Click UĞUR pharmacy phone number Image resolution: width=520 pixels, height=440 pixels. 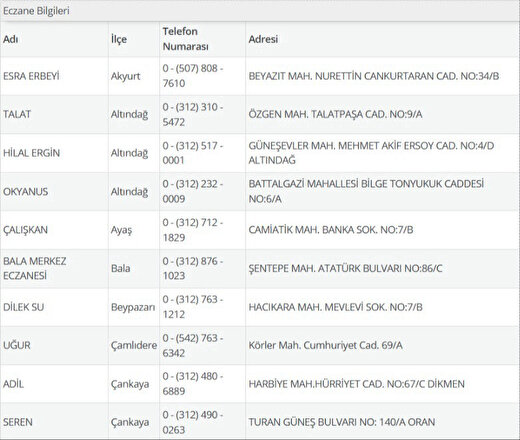click(x=193, y=345)
